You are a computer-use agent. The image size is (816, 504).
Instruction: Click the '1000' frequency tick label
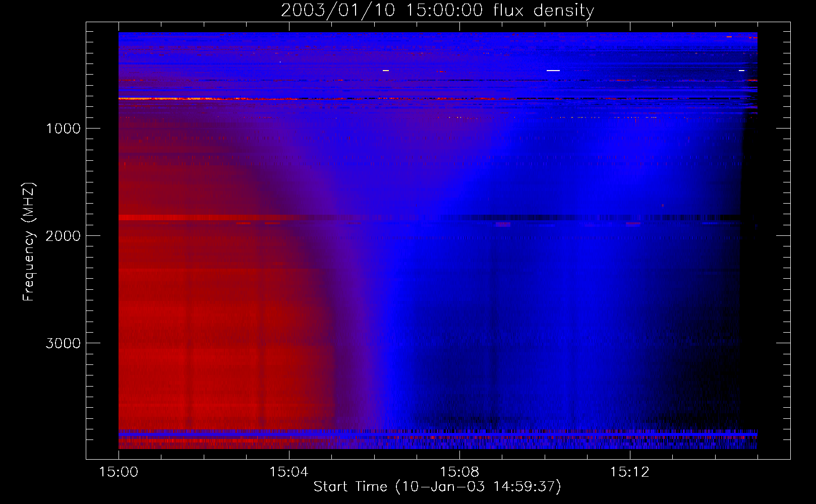63,129
